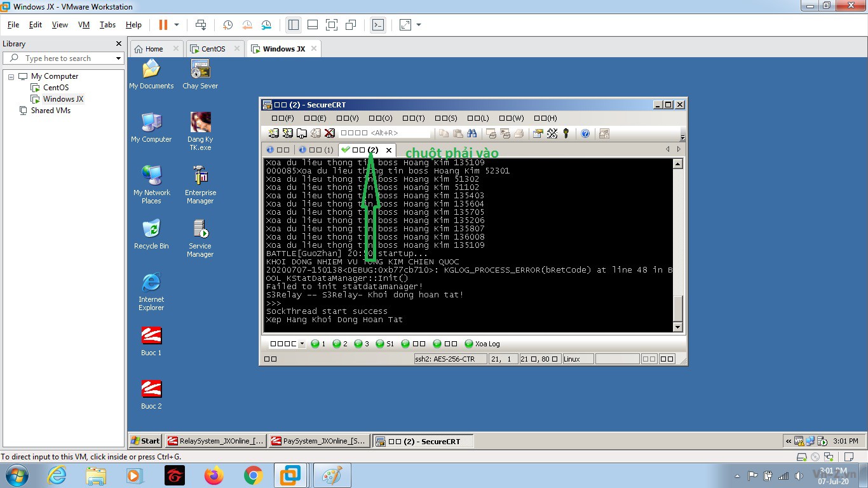Open RelaySystem_JXOnline taskbar item
Image resolution: width=868 pixels, height=488 pixels.
coord(215,441)
